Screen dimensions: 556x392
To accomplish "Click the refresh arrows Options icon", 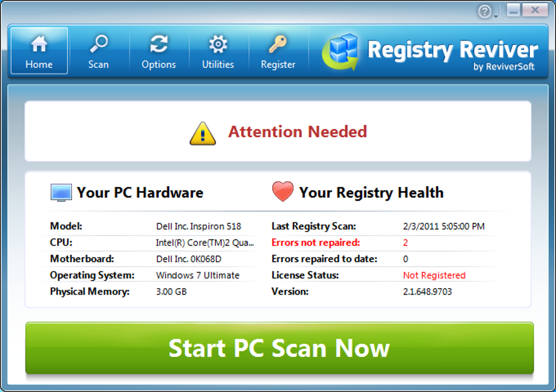I will [159, 44].
